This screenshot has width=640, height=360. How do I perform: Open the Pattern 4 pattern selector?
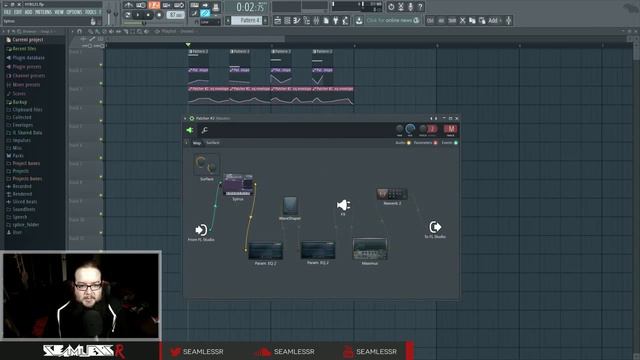[246, 20]
